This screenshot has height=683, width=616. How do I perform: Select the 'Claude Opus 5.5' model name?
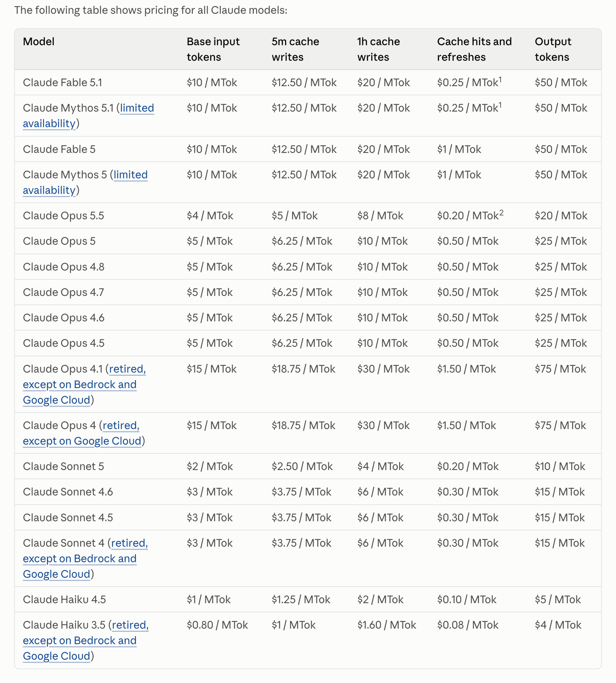tap(64, 216)
